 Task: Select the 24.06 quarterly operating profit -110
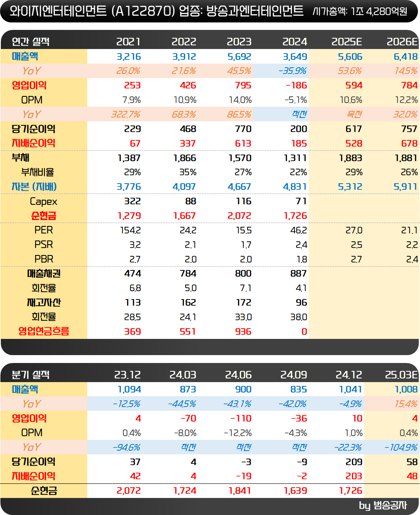[241, 419]
